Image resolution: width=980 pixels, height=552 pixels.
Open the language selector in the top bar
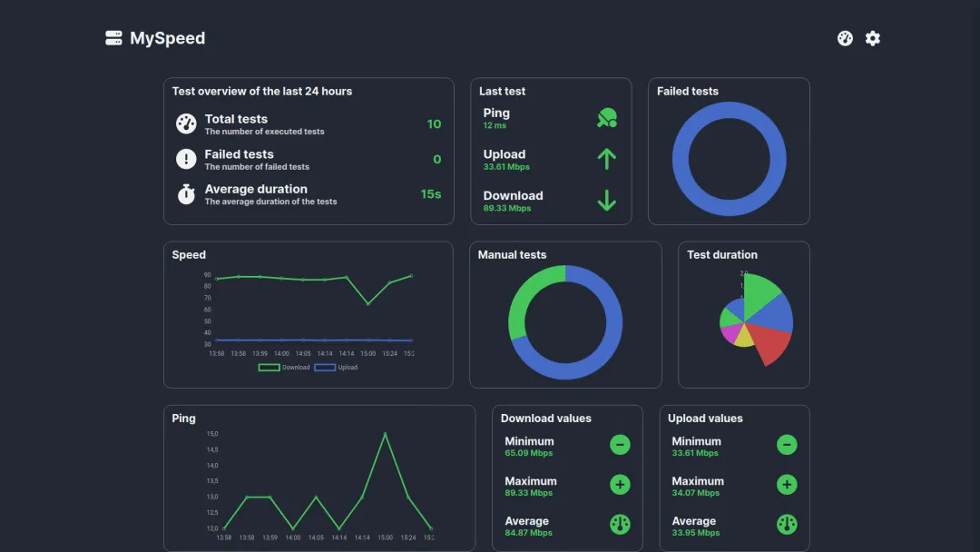[x=845, y=38]
